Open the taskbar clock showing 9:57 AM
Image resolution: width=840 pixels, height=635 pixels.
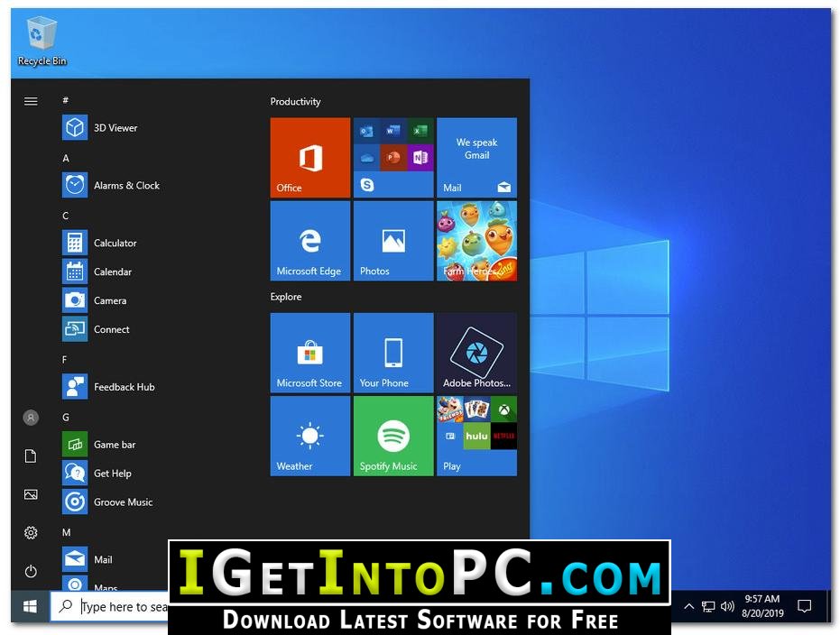click(x=762, y=606)
